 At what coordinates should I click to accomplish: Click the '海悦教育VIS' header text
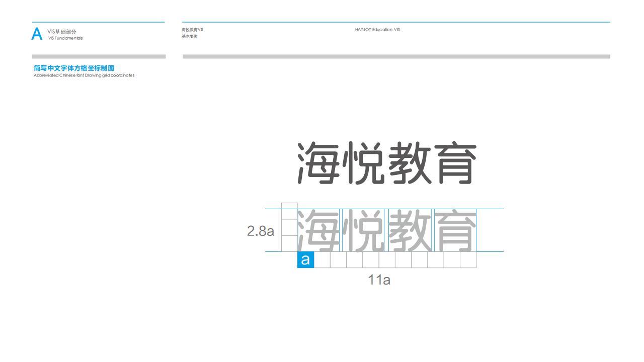click(x=192, y=30)
